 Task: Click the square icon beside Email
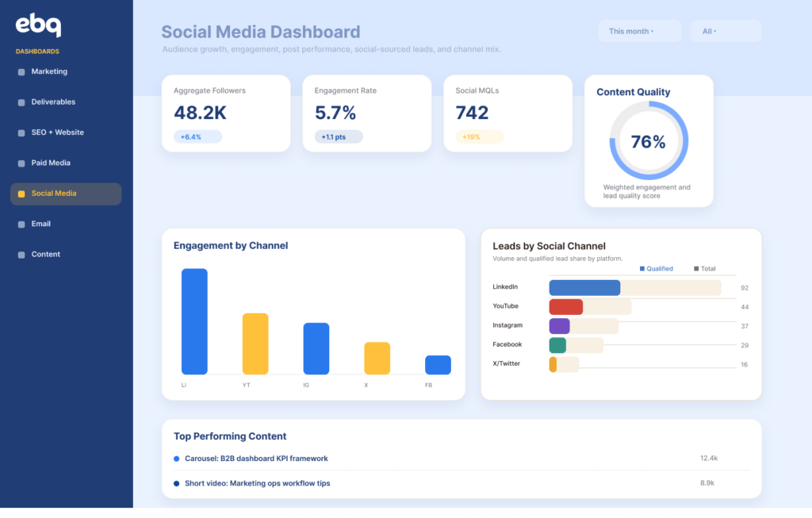click(21, 224)
